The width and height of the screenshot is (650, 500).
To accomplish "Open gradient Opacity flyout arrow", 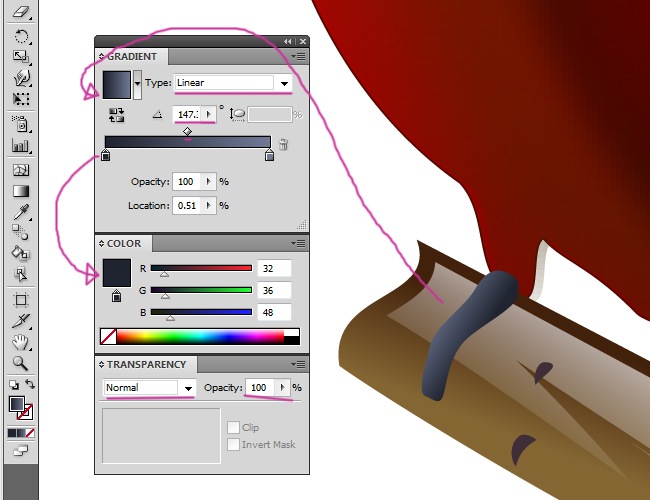I will (209, 182).
